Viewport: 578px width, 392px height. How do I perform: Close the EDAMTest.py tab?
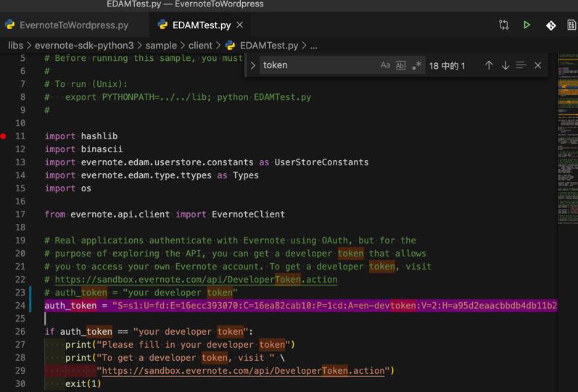pos(240,25)
